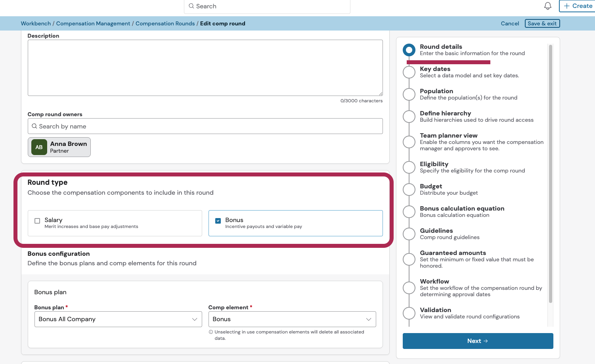Click the Round details step circle
The width and height of the screenshot is (595, 364).
pyautogui.click(x=409, y=50)
